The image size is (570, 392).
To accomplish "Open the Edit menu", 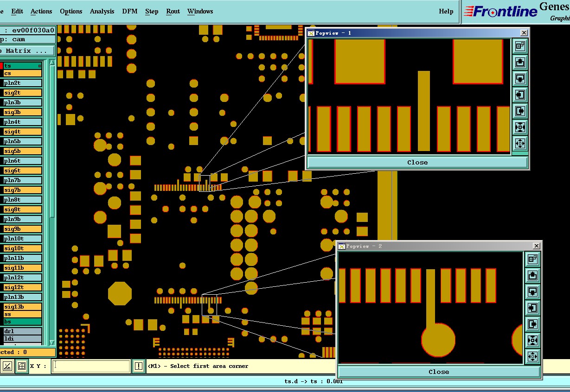I will pyautogui.click(x=17, y=11).
